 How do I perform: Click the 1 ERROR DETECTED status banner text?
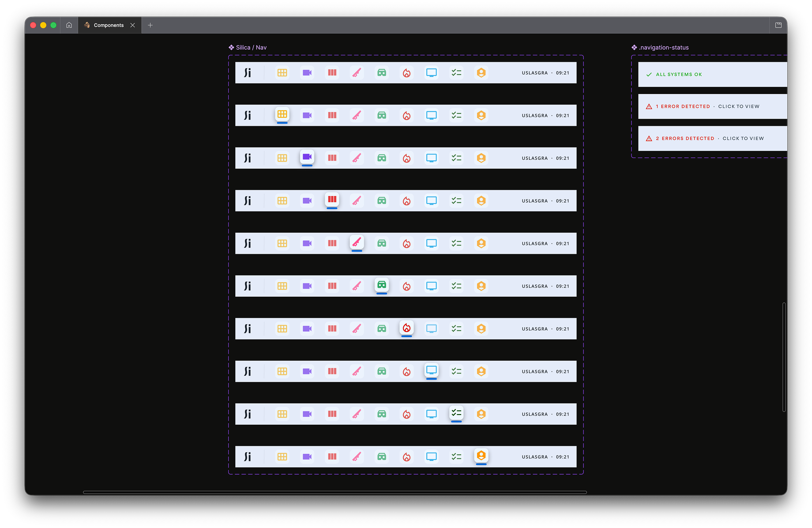point(683,106)
